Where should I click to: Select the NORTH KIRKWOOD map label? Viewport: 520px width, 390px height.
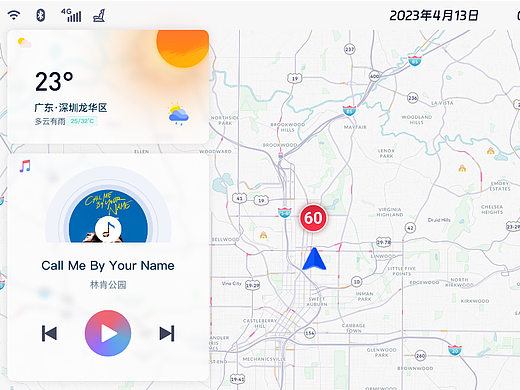459,282
